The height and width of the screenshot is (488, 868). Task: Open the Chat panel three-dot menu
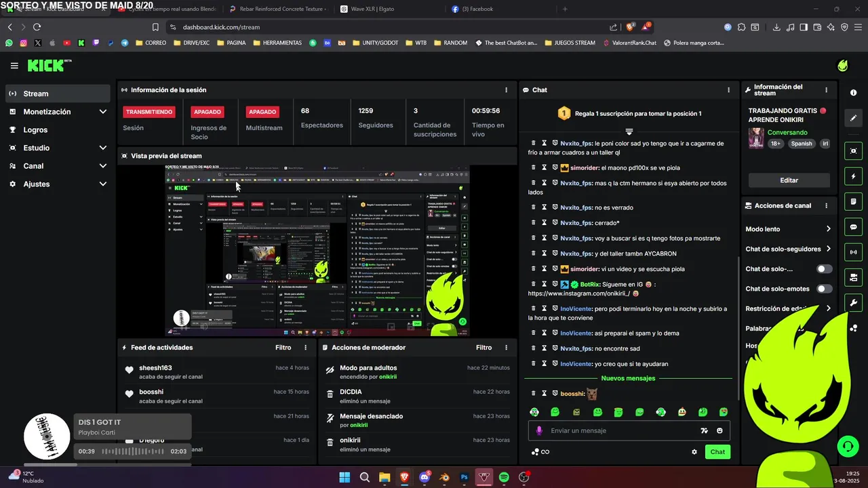click(729, 89)
